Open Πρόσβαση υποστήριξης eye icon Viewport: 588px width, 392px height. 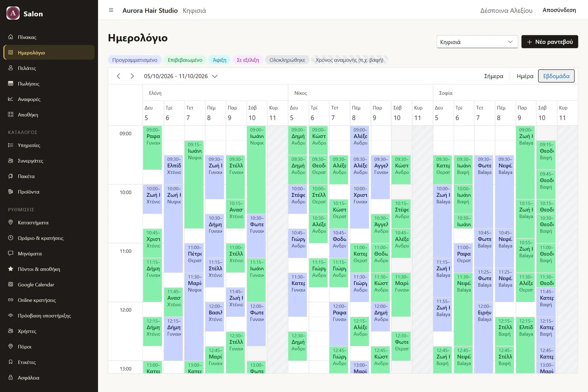10,316
